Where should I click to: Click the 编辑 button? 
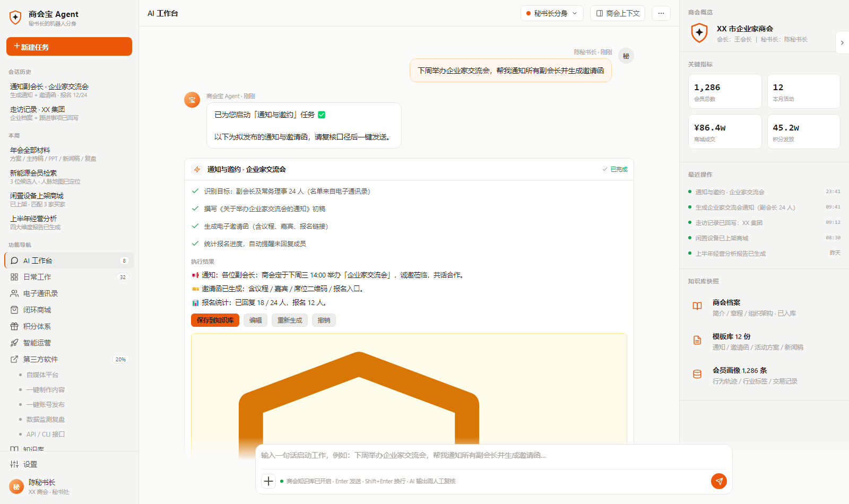pyautogui.click(x=256, y=320)
